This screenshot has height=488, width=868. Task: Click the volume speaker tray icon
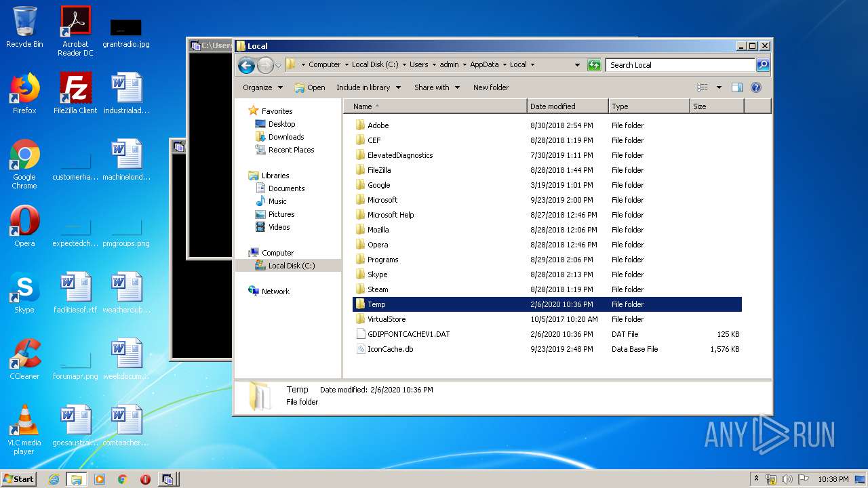click(x=788, y=479)
